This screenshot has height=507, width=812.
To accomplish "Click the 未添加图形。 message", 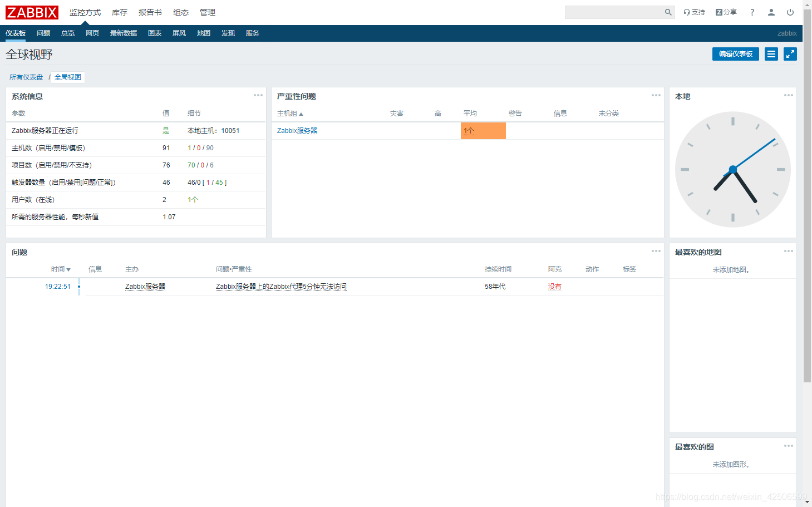I will coord(732,465).
